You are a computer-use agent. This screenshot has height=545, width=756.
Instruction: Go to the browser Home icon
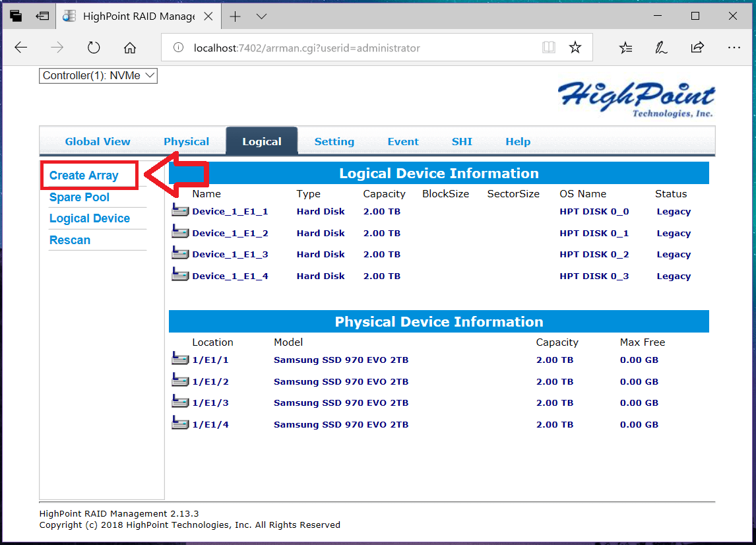(130, 48)
